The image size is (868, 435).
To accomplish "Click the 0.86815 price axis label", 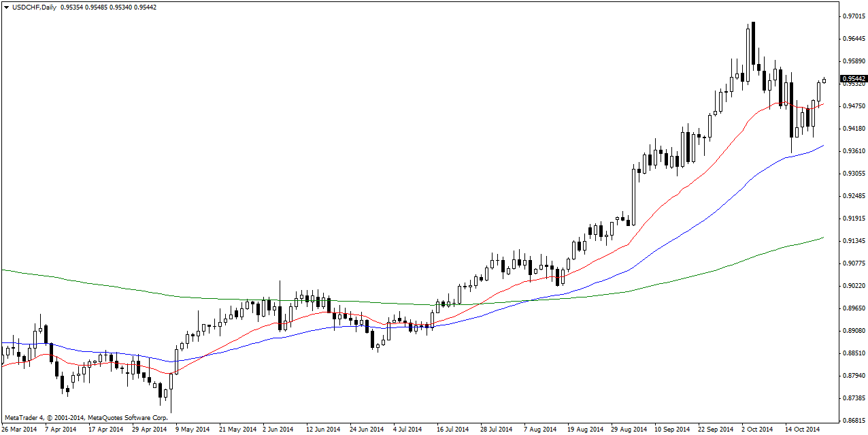I will pyautogui.click(x=853, y=420).
